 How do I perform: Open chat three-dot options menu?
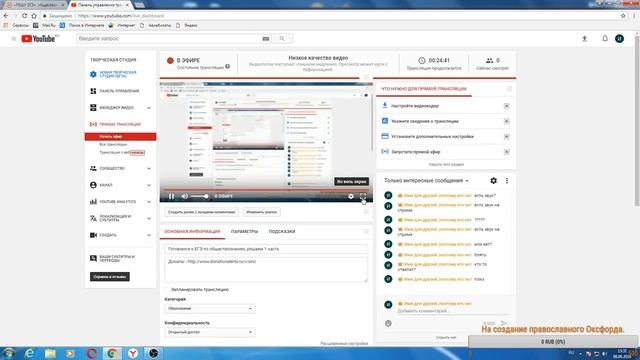click(x=507, y=180)
